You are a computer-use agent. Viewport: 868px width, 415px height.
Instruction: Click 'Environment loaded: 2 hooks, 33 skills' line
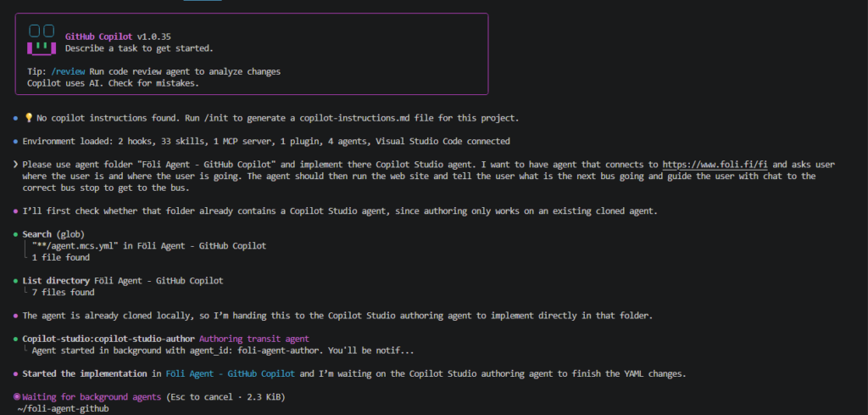[265, 141]
